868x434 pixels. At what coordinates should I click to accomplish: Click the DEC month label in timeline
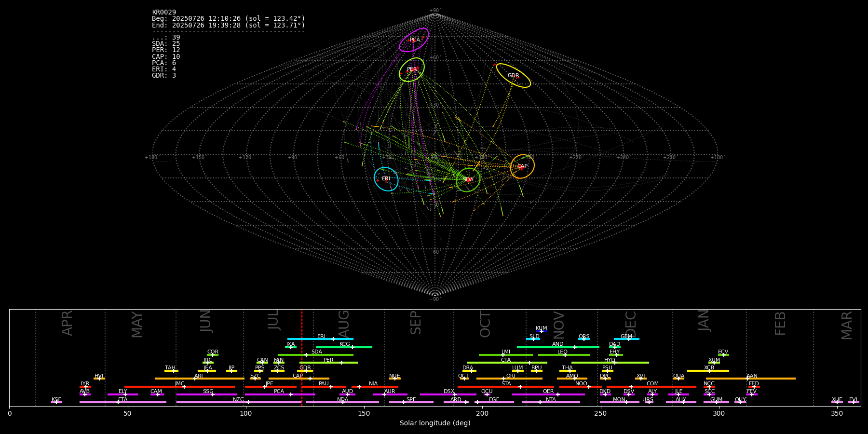pos(631,324)
